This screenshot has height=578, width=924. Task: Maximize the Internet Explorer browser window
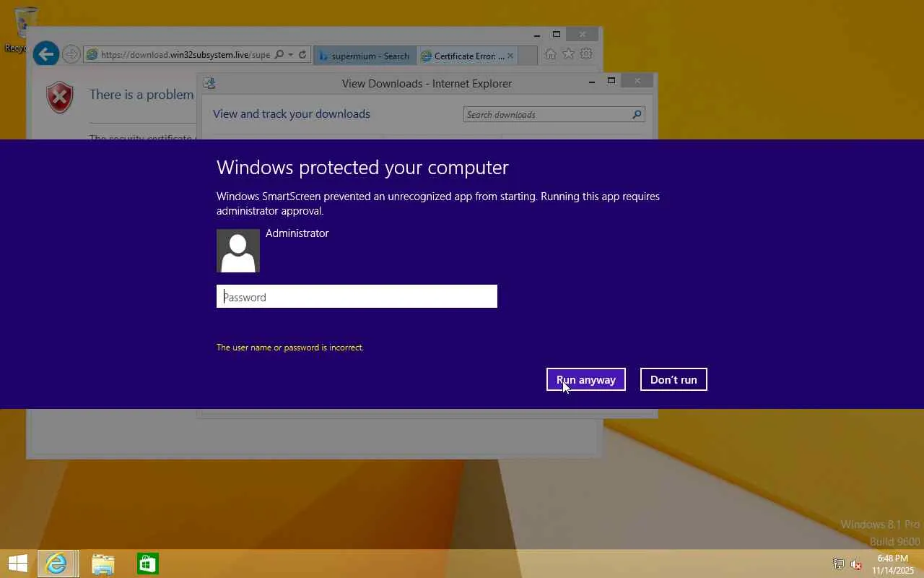point(557,35)
